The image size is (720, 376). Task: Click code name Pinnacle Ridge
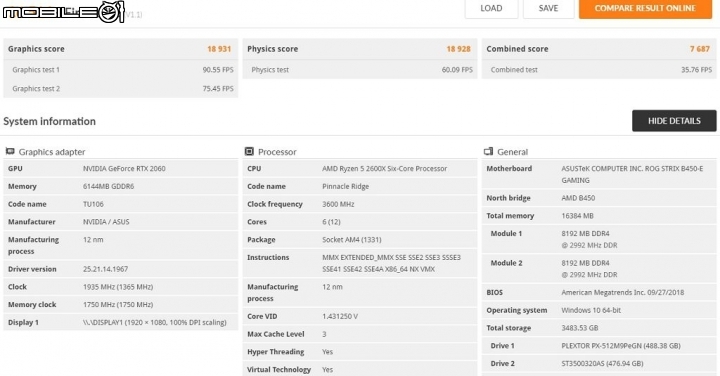[x=345, y=186]
